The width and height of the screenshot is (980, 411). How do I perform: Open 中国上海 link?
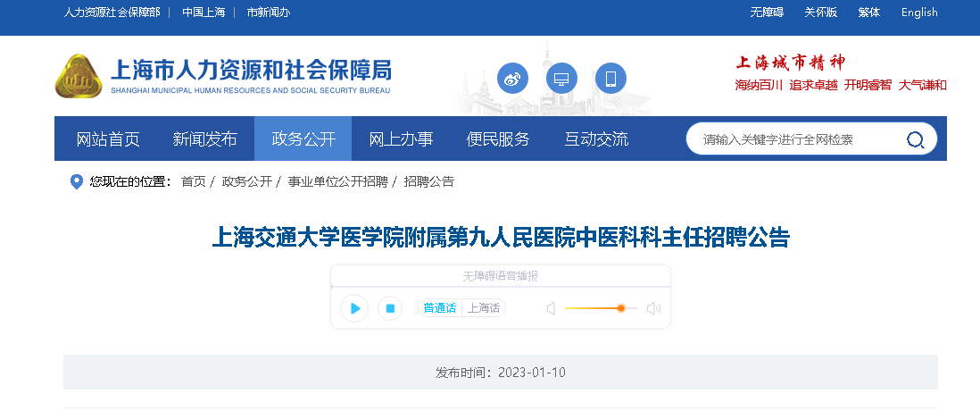203,13
